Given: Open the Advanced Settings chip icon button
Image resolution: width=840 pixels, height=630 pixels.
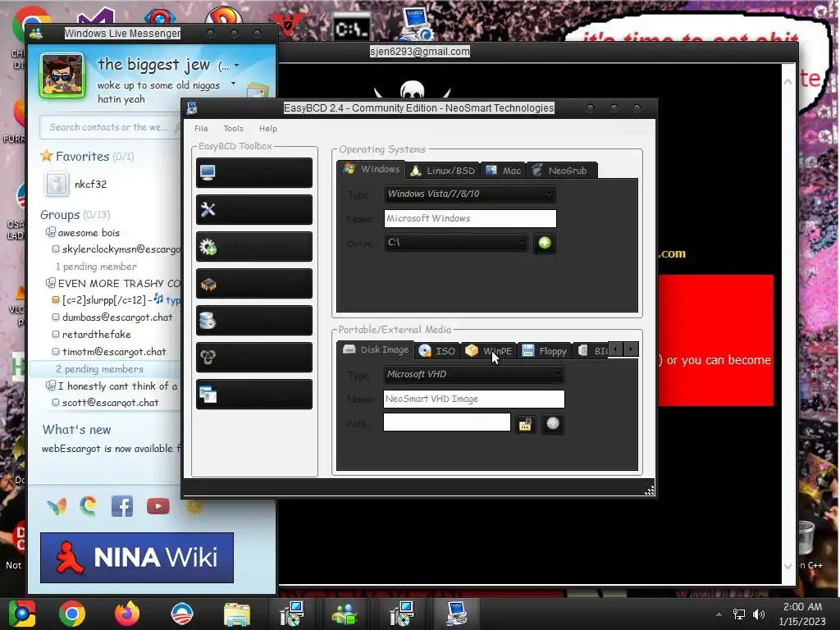Looking at the screenshot, I should tap(254, 283).
